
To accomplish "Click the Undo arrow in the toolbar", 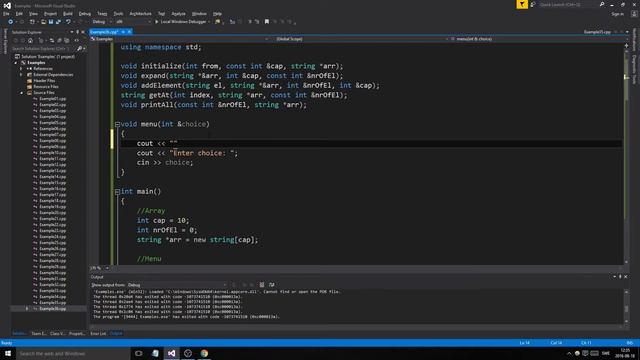I will point(68,22).
